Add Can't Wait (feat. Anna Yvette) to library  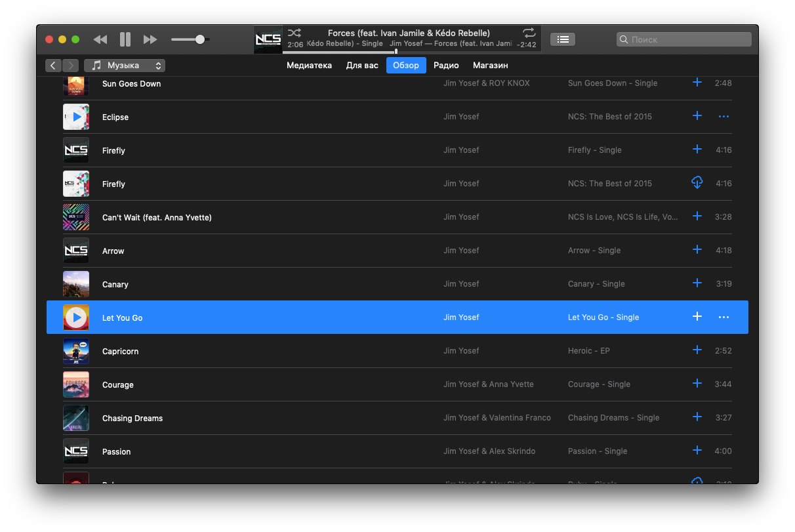tap(697, 216)
